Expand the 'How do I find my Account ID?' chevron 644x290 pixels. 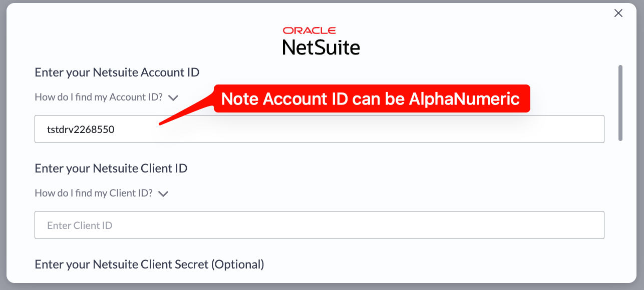pos(173,98)
